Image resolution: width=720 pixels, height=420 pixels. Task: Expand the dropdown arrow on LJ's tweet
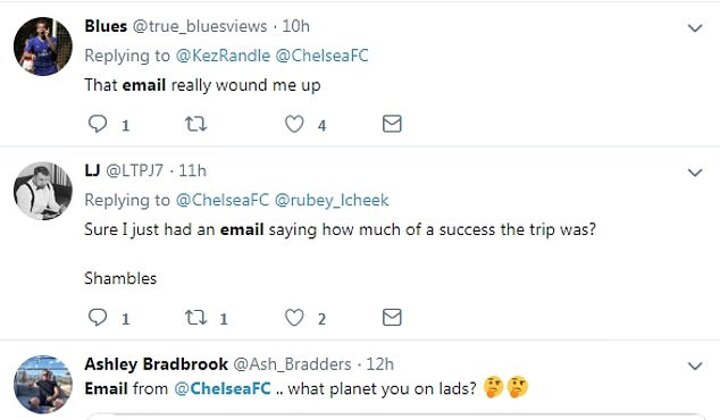click(695, 173)
